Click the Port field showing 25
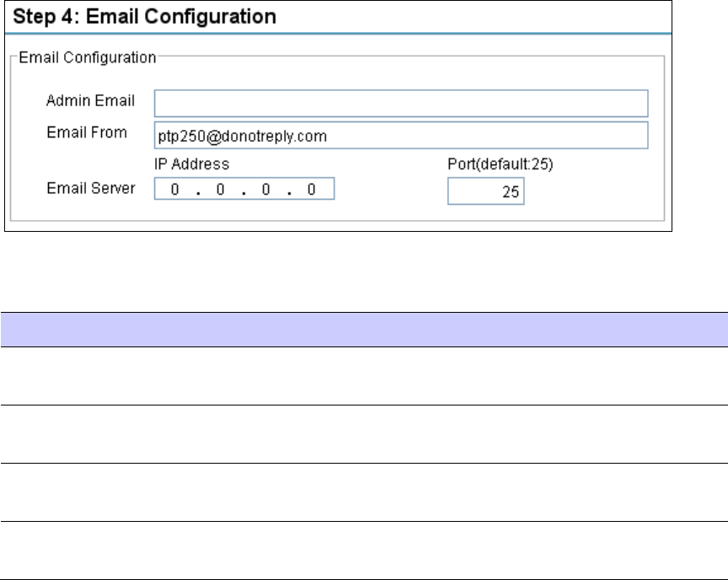 click(486, 191)
